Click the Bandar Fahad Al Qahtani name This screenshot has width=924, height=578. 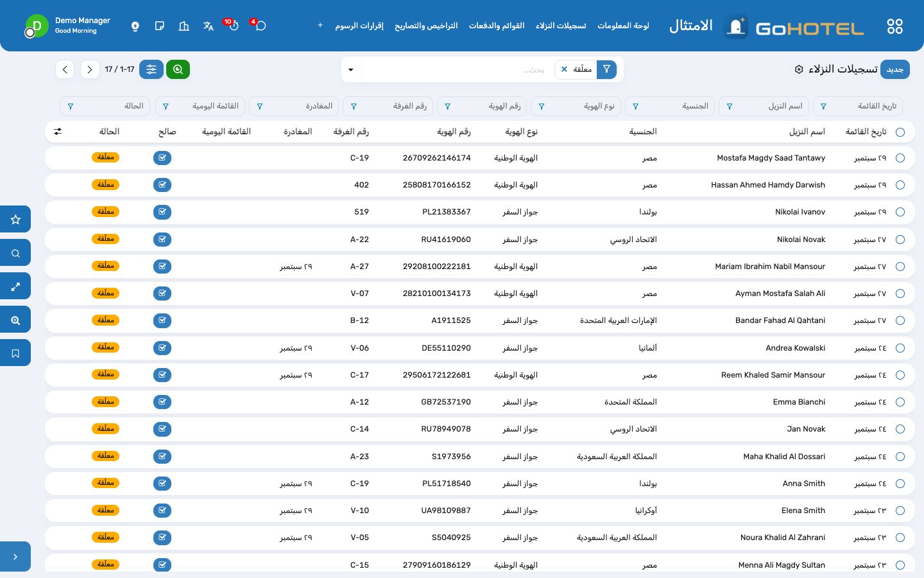780,320
